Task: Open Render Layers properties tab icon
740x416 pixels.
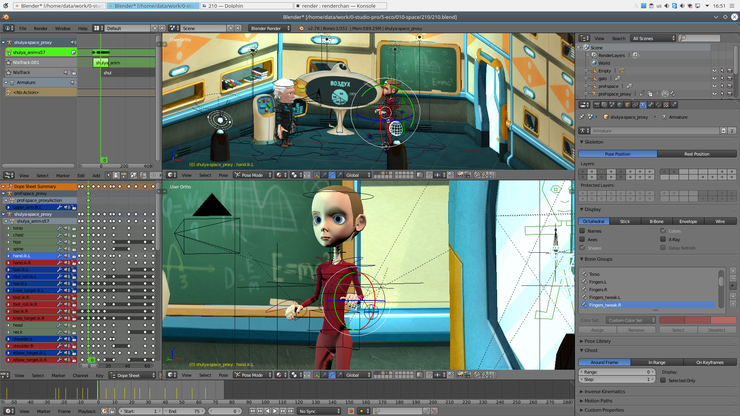Action: (x=605, y=105)
